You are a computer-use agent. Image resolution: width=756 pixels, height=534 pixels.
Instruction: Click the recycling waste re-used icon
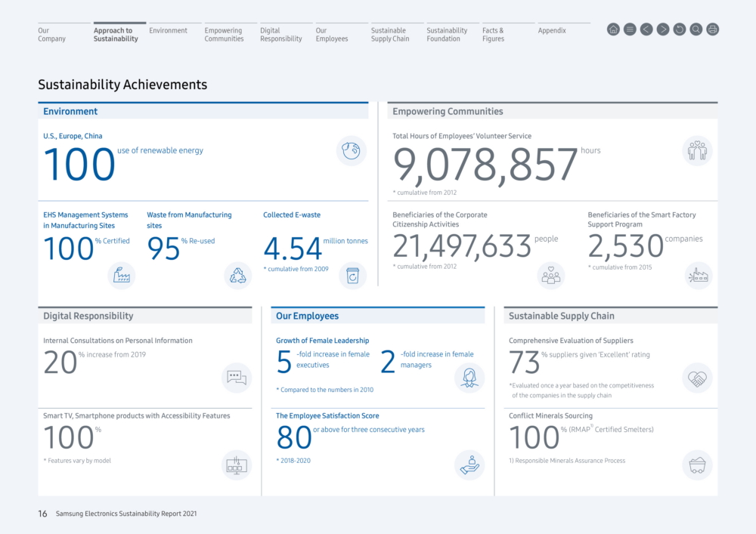tap(237, 276)
